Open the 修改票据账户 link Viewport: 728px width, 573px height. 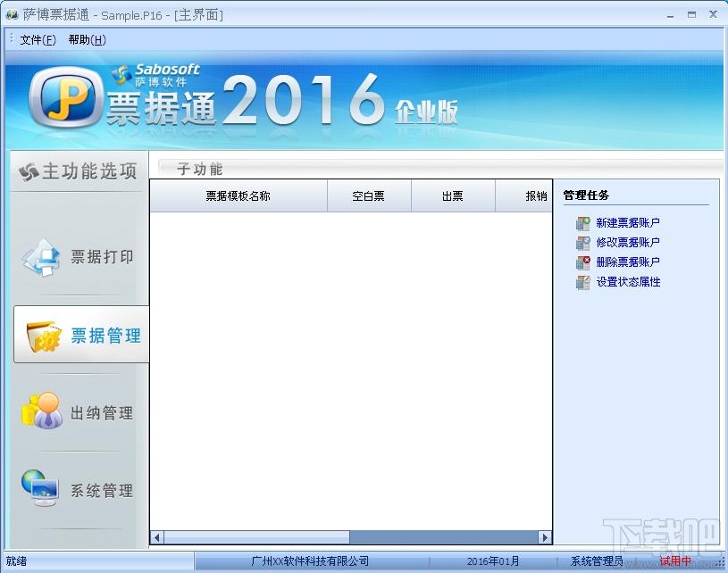[628, 242]
